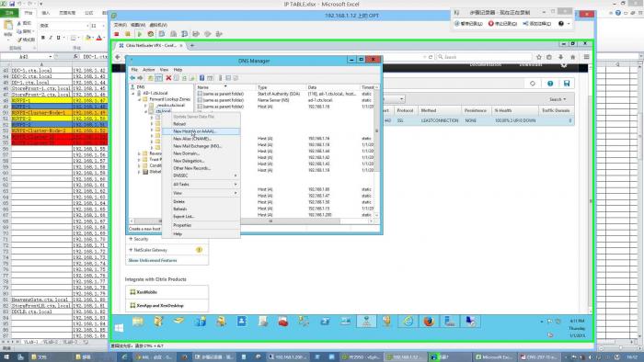The height and width of the screenshot is (362, 644).
Task: Select Other New Records in context menu
Action: point(201,168)
